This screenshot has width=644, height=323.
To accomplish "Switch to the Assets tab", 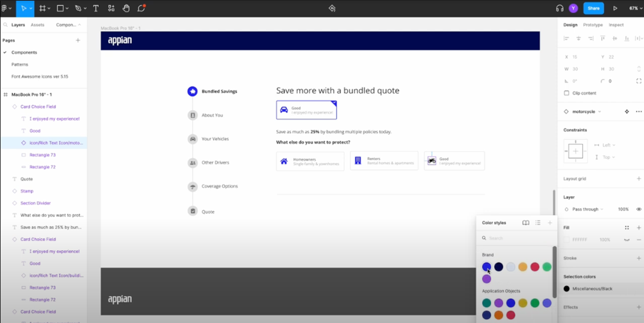I will click(38, 25).
